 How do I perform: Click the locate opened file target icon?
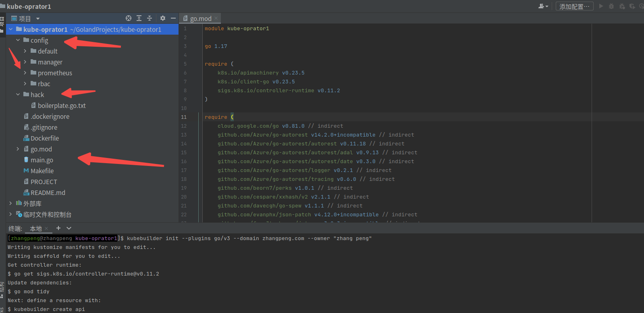point(129,18)
